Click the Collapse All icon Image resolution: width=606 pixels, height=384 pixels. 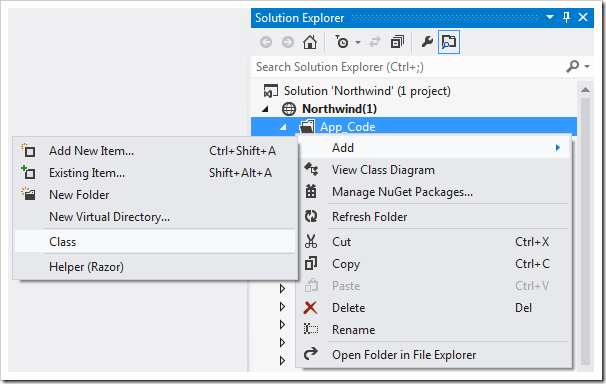point(397,42)
